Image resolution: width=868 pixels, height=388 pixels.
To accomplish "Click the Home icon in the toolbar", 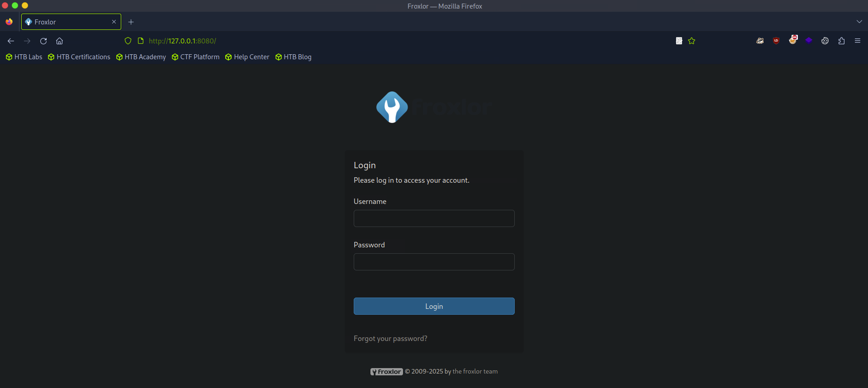I will tap(59, 41).
